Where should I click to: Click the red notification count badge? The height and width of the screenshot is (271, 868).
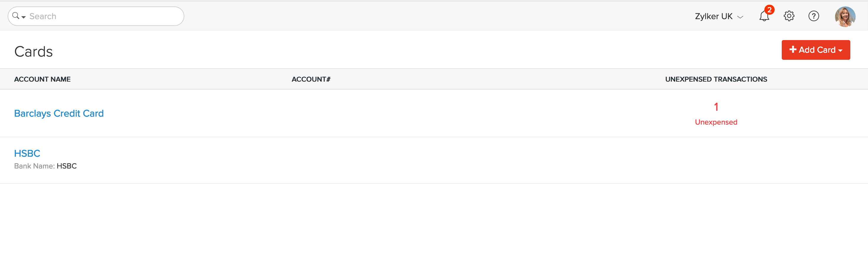[x=769, y=10]
